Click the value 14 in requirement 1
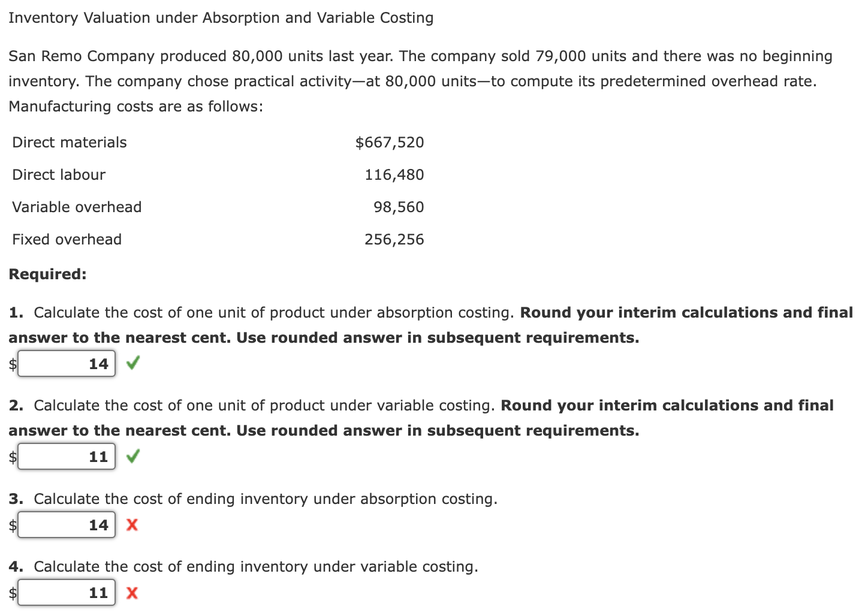 pyautogui.click(x=99, y=363)
